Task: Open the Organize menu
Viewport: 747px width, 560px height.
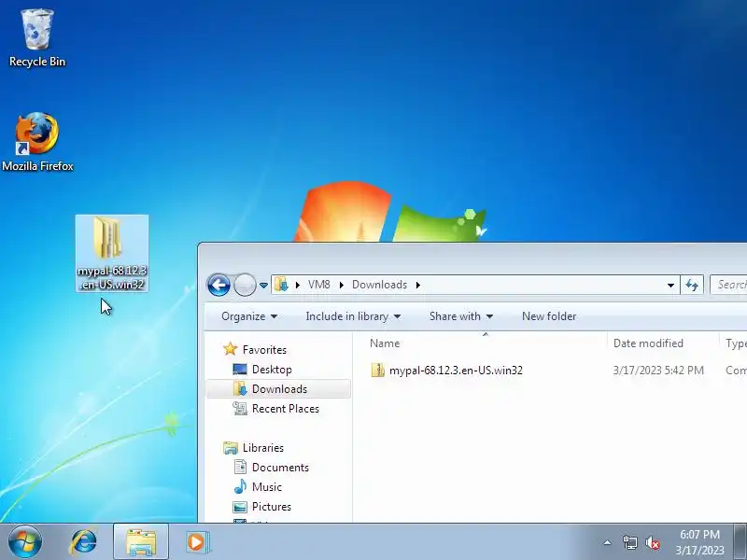Action: pos(249,316)
